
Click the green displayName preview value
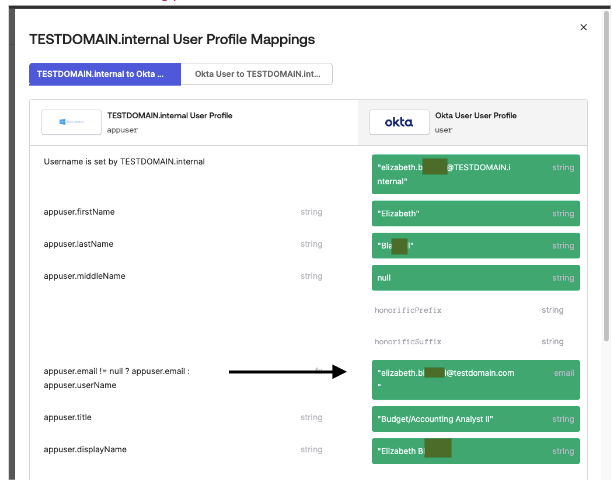474,451
